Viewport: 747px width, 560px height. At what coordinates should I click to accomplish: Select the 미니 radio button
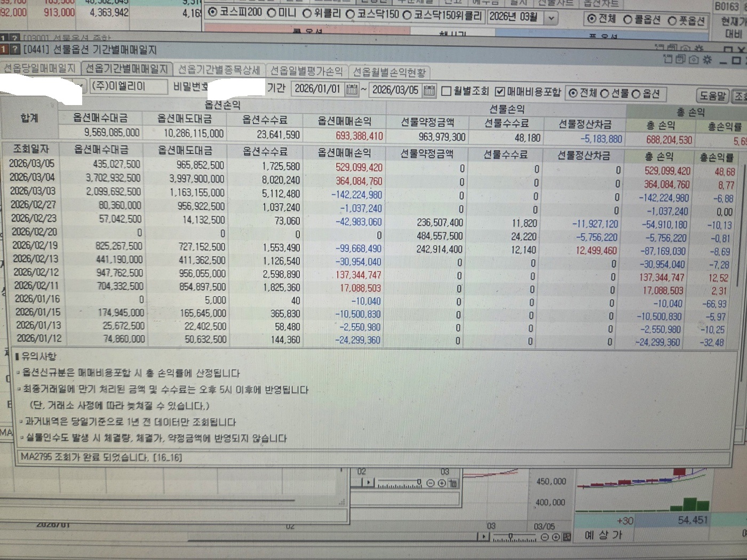pyautogui.click(x=271, y=12)
